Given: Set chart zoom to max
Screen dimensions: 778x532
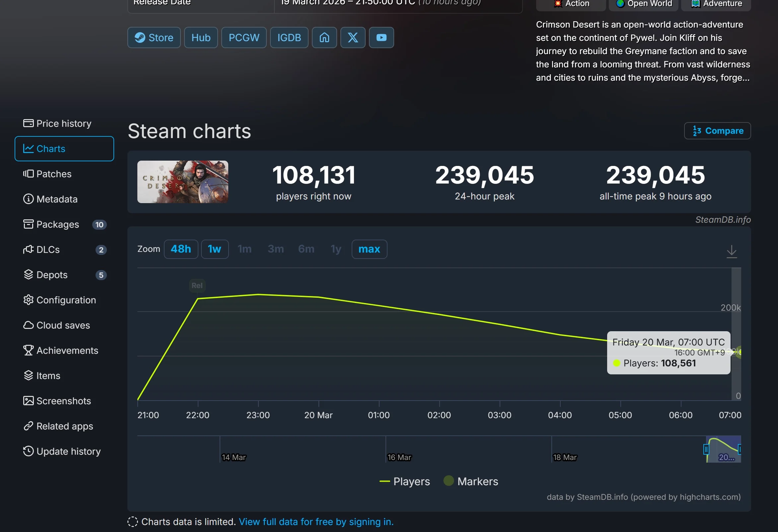Looking at the screenshot, I should pos(369,249).
